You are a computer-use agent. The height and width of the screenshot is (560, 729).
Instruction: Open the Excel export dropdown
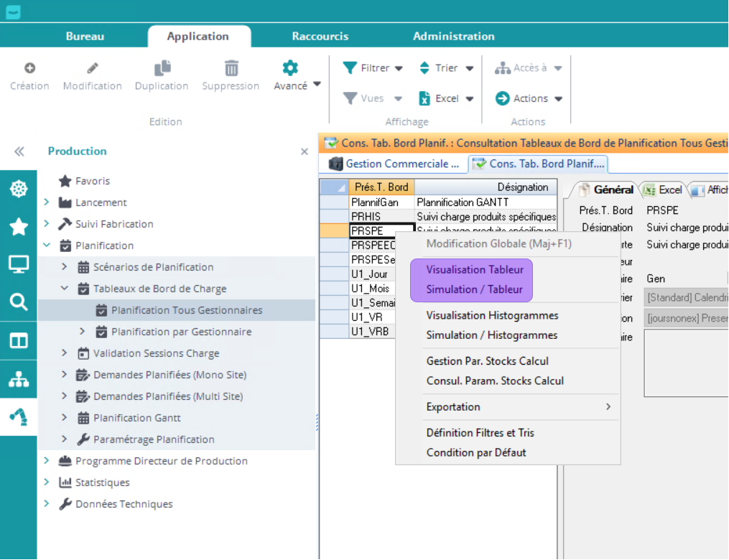[446, 98]
